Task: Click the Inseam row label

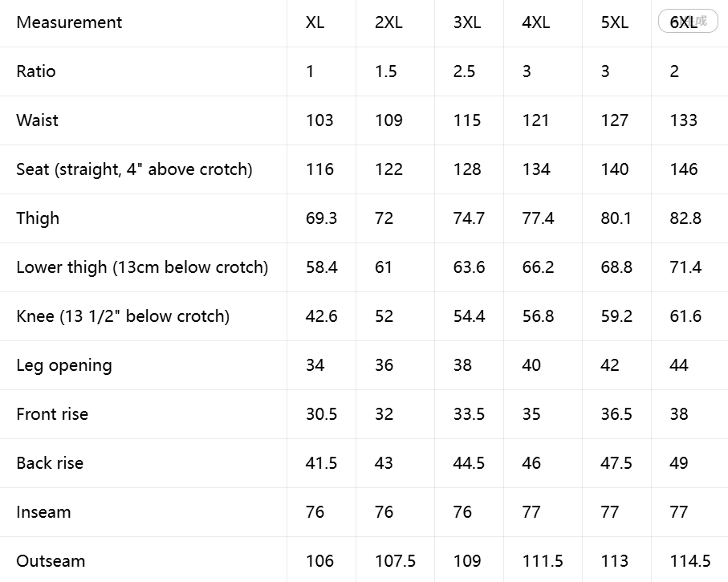Action: pyautogui.click(x=43, y=512)
